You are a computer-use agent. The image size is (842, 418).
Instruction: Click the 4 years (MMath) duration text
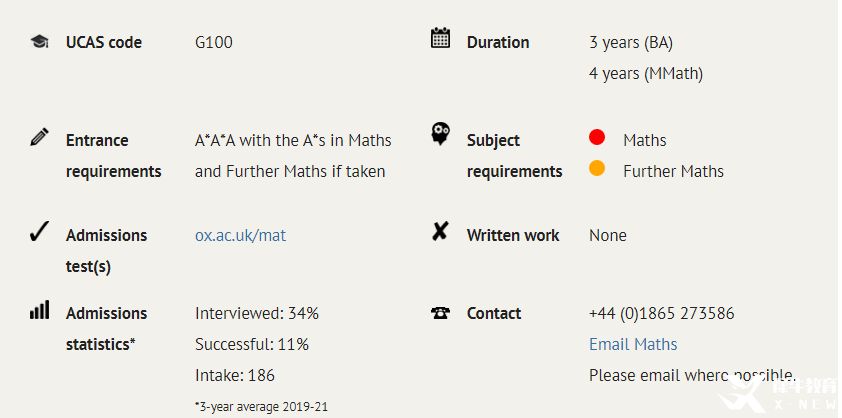(x=646, y=74)
